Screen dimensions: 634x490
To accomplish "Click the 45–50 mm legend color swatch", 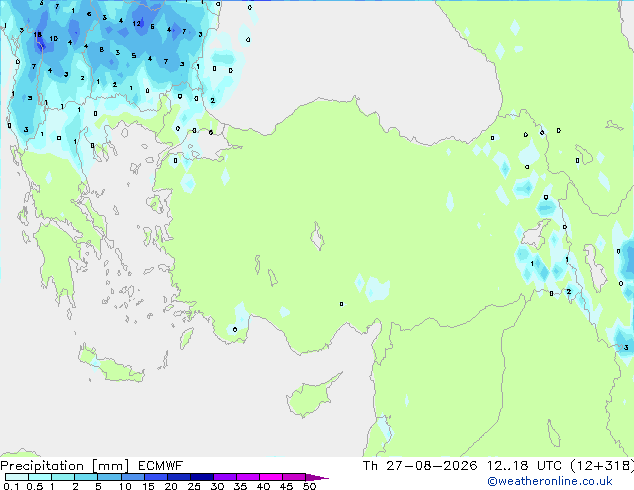I will pyautogui.click(x=294, y=477).
